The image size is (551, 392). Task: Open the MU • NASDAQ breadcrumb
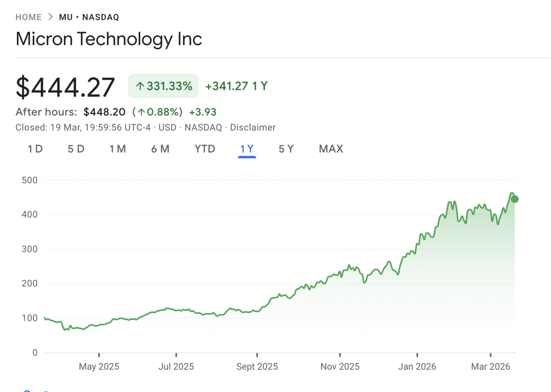click(x=89, y=17)
